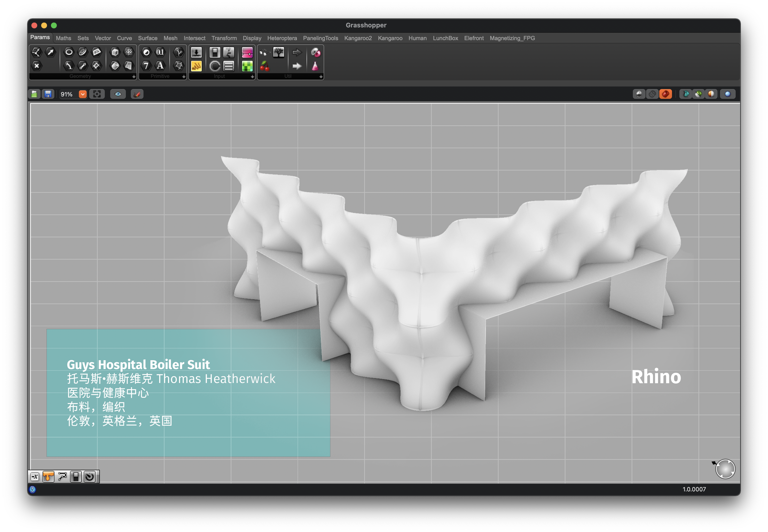This screenshot has width=768, height=532.
Task: Expand the Geometry panel
Action: click(x=134, y=77)
